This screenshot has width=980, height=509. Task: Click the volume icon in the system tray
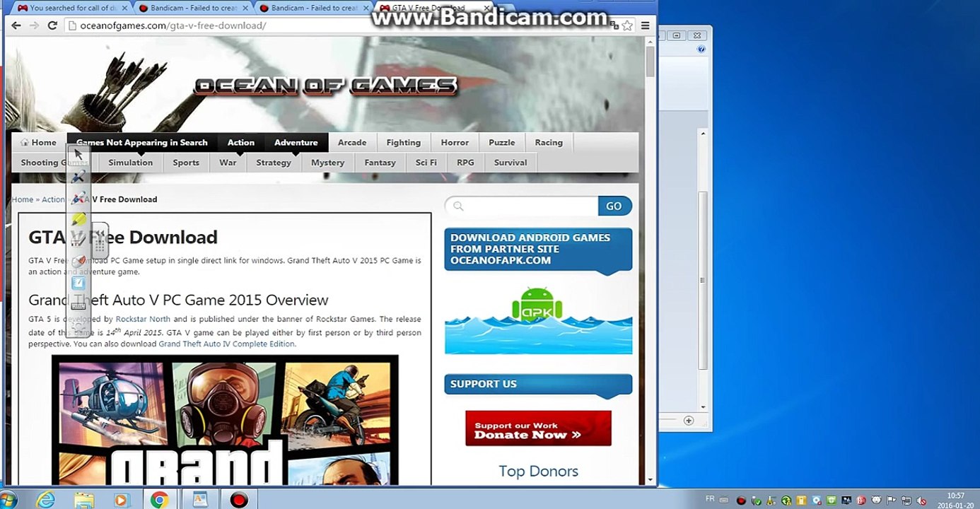tap(923, 501)
